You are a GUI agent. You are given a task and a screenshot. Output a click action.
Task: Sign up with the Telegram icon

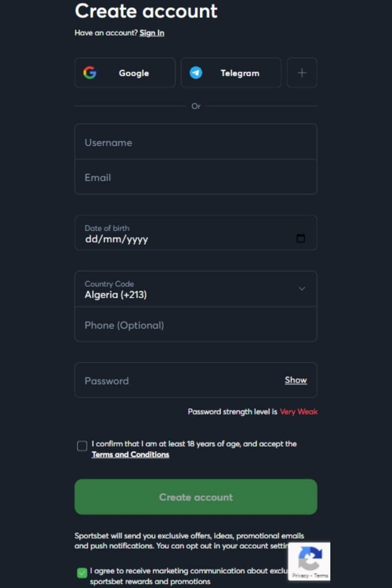(x=231, y=73)
